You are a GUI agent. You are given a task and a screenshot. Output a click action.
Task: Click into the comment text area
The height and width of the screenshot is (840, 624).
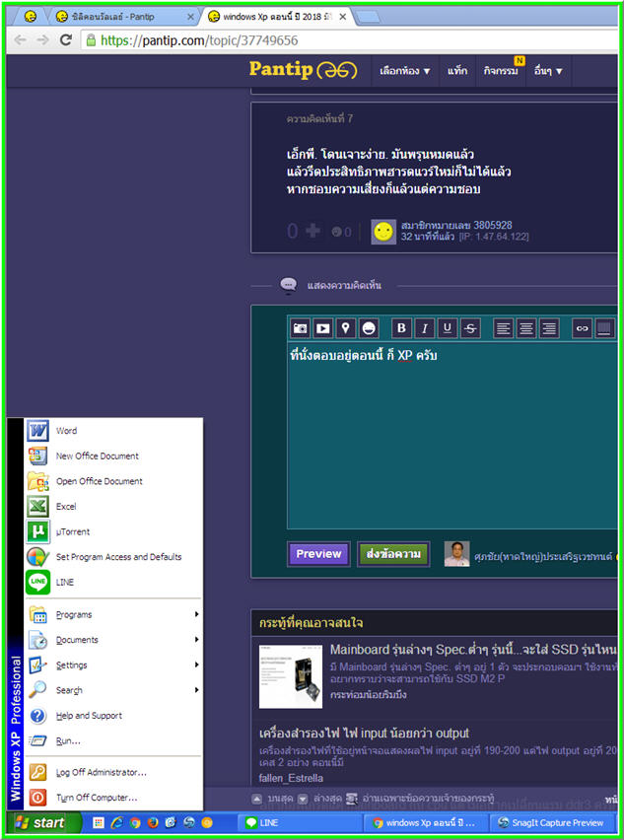tap(452, 435)
